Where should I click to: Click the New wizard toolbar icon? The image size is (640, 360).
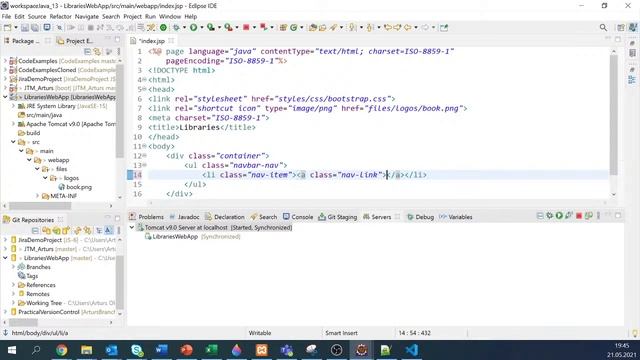click(7, 27)
